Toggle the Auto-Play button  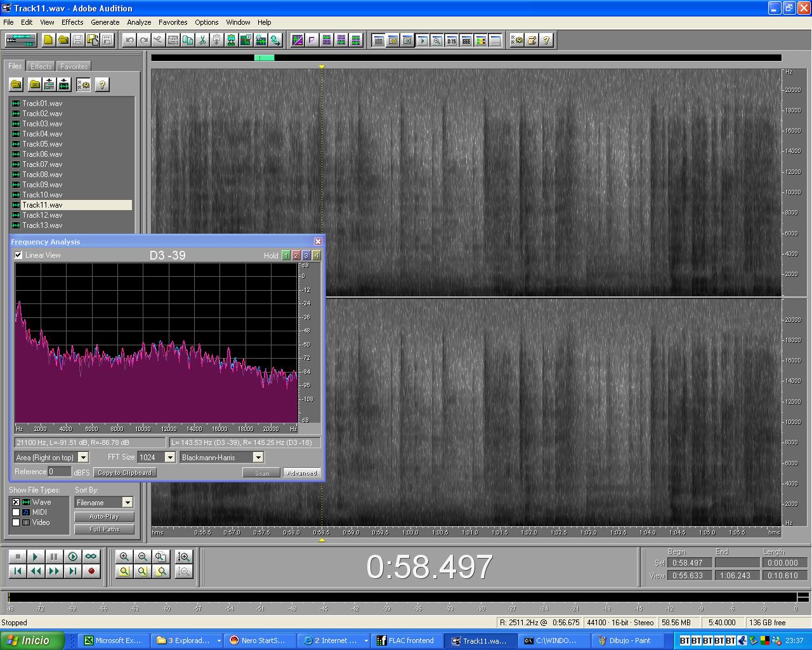coord(104,517)
